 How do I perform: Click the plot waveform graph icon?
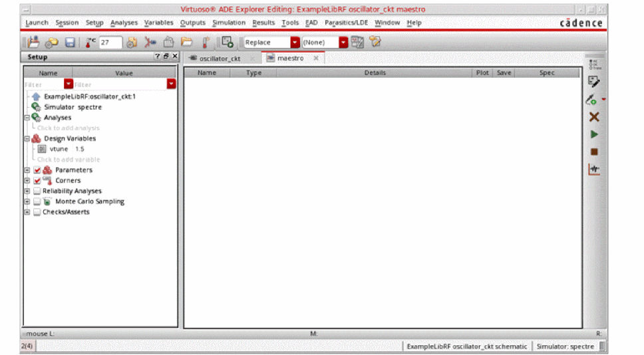(x=594, y=169)
